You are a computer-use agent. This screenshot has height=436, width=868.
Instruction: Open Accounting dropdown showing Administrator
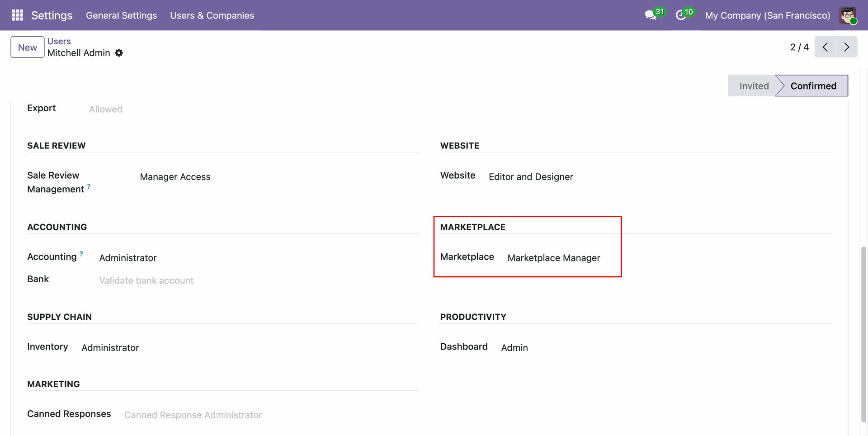(128, 258)
